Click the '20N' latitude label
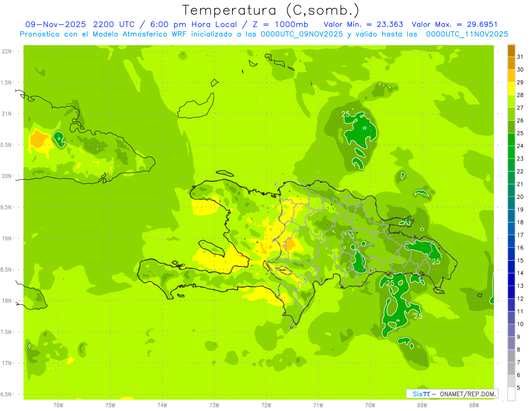Screen dimensions: 532x411 [7, 176]
